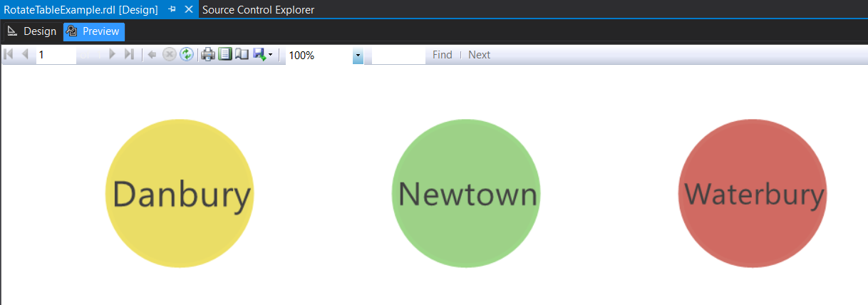Refresh the report preview
The image size is (868, 305).
pyautogui.click(x=186, y=55)
